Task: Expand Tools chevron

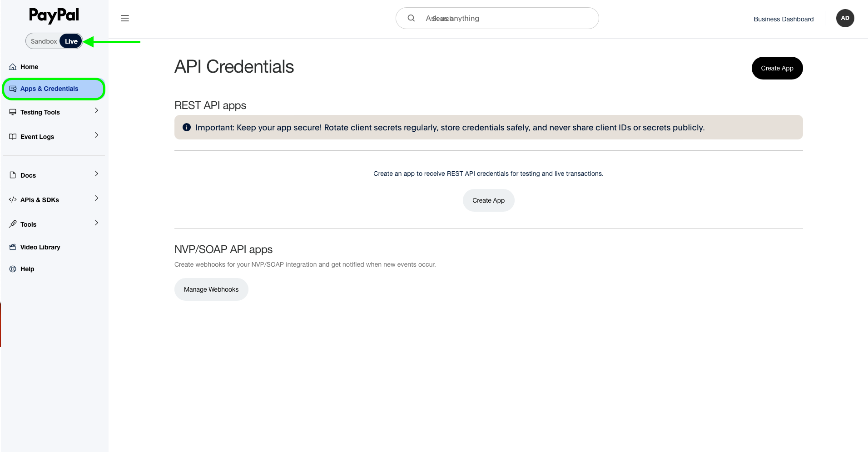Action: coord(96,223)
